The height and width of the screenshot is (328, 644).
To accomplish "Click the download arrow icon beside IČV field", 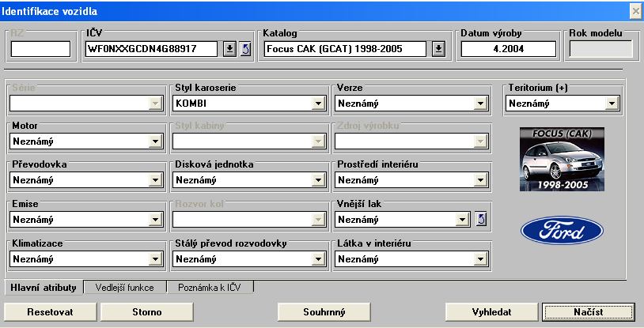I will coord(229,49).
